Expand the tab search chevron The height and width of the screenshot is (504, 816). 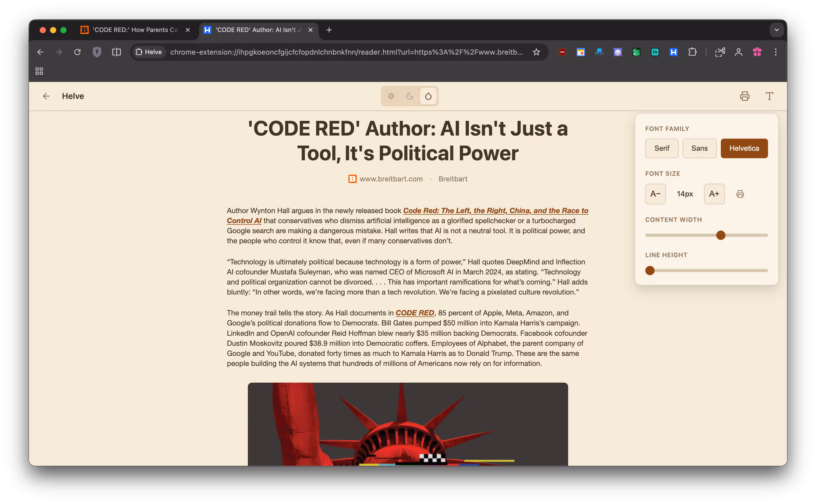[x=777, y=30]
